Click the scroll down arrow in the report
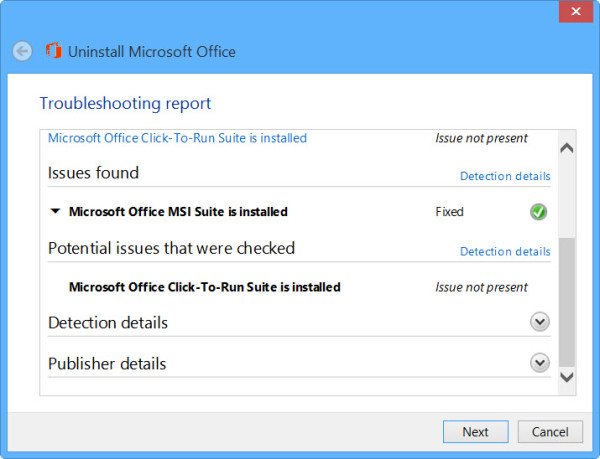Viewport: 600px width, 459px height. [x=567, y=377]
